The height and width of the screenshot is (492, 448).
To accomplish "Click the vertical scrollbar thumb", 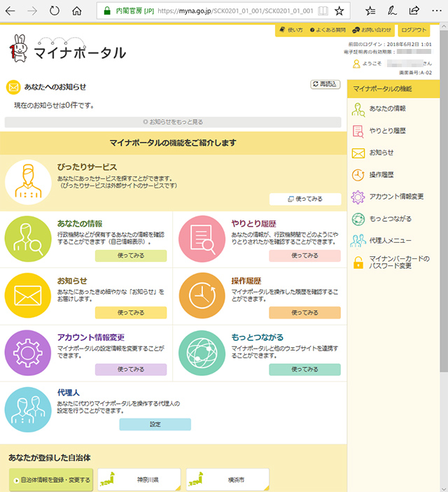I will click(444, 201).
